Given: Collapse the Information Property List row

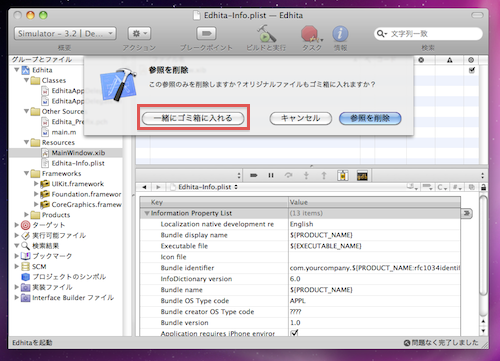Looking at the screenshot, I should [x=146, y=213].
